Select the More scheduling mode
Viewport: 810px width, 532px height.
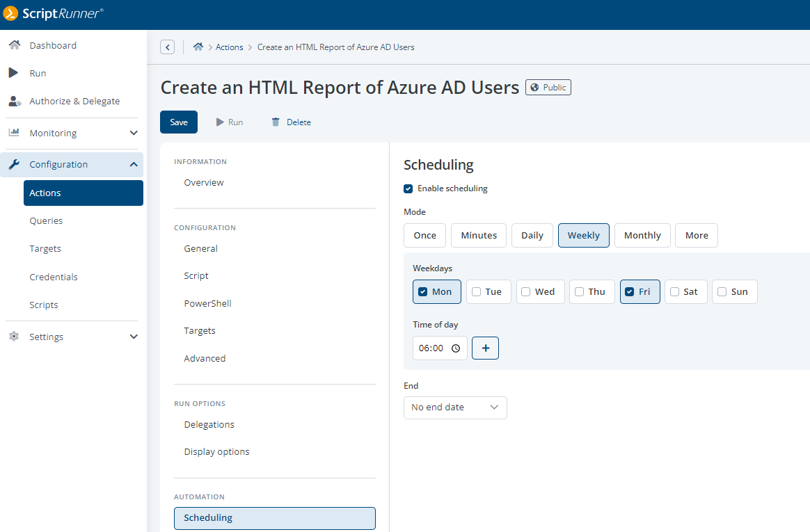[x=697, y=235]
